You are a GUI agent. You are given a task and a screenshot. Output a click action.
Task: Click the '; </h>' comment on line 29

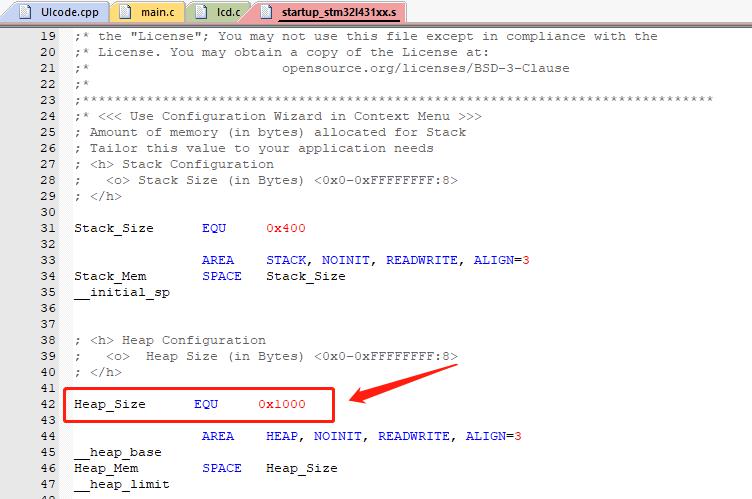tap(98, 196)
